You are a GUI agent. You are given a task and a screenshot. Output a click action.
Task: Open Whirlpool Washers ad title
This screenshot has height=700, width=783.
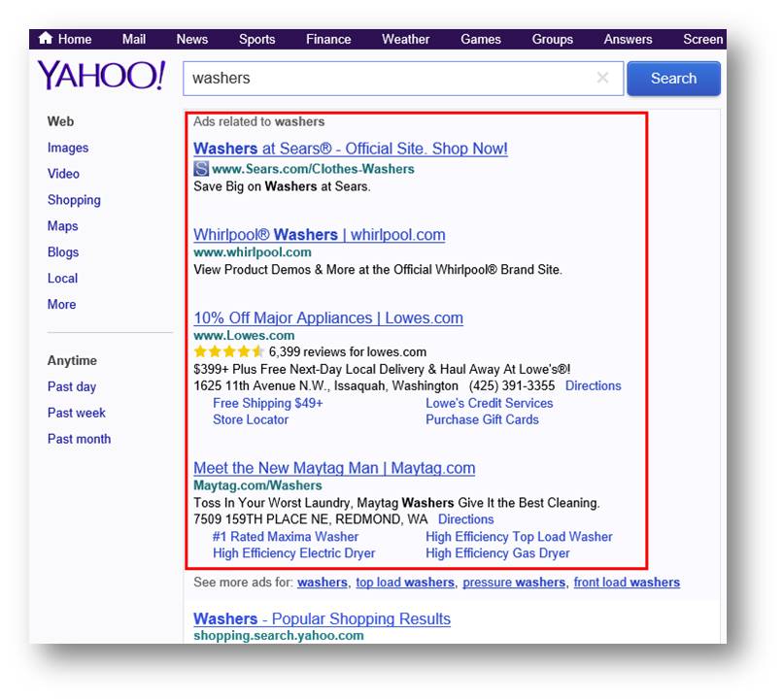click(319, 234)
